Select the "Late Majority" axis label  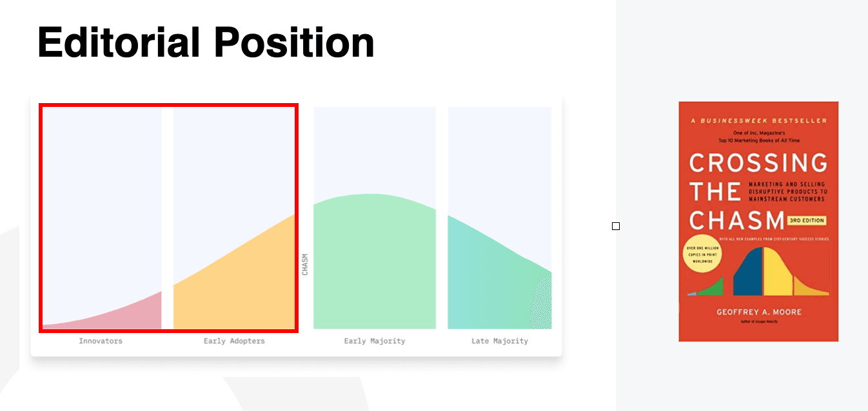(500, 341)
